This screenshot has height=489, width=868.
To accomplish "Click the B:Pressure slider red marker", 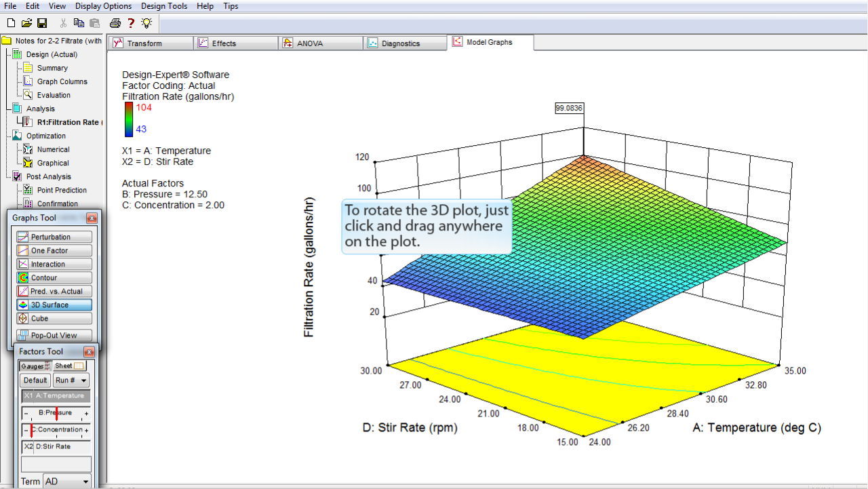I will coord(56,412).
